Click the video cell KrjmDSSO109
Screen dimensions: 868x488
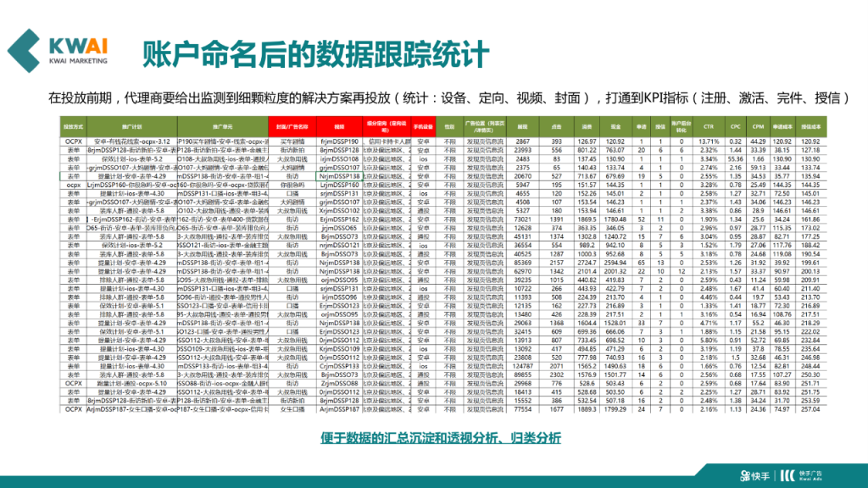pos(339,349)
